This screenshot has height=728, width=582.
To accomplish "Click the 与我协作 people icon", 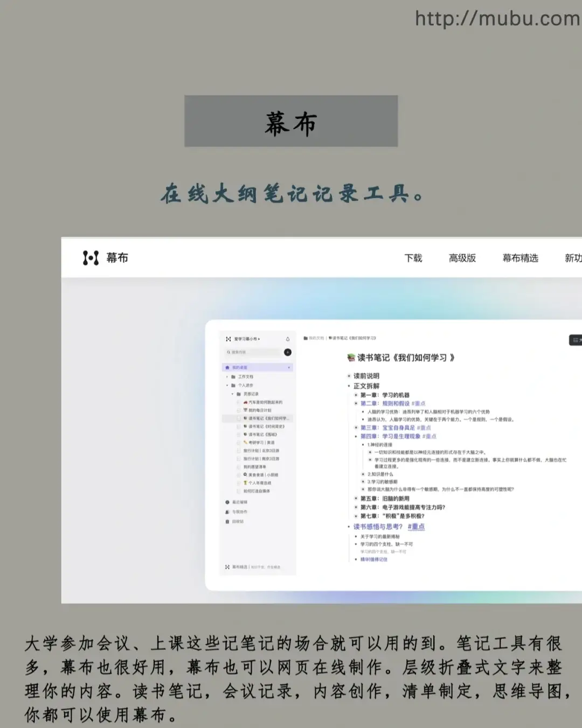I will [227, 512].
